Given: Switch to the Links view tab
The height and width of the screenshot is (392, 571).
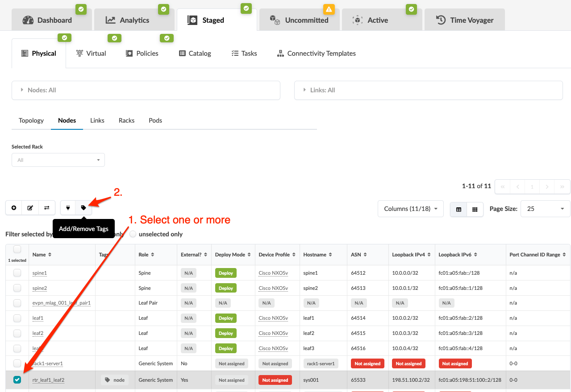Looking at the screenshot, I should click(97, 120).
